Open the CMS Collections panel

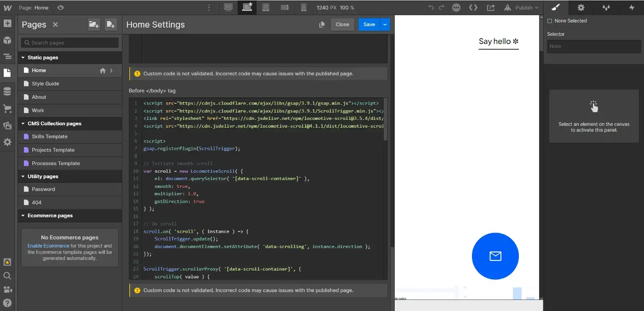7,90
